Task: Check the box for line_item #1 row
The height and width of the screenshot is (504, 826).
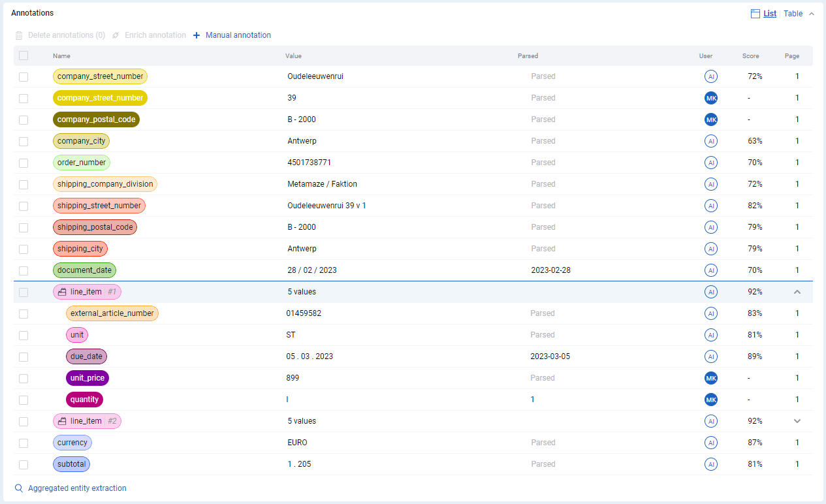Action: click(x=24, y=292)
